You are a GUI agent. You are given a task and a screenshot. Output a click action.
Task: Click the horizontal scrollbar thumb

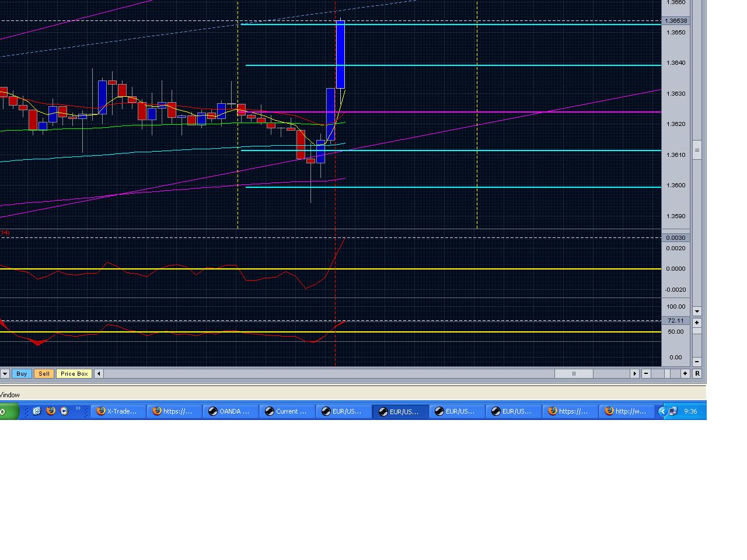click(x=574, y=373)
